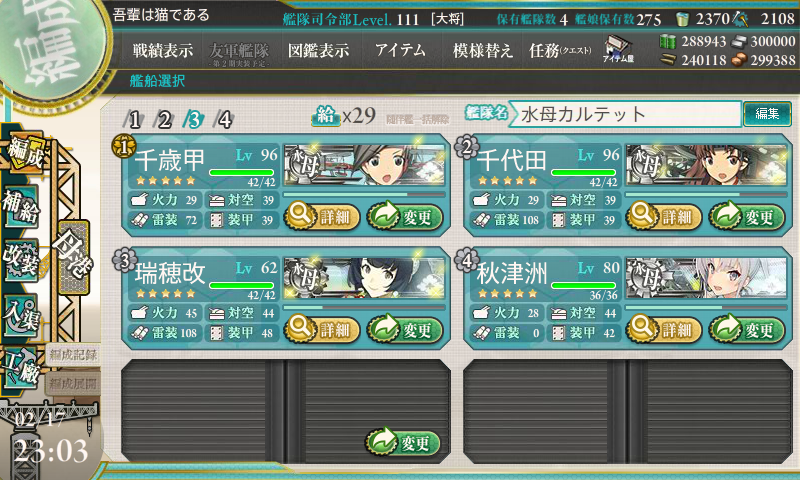Click the 編成 organize side menu icon
800x480 pixels.
tap(24, 153)
